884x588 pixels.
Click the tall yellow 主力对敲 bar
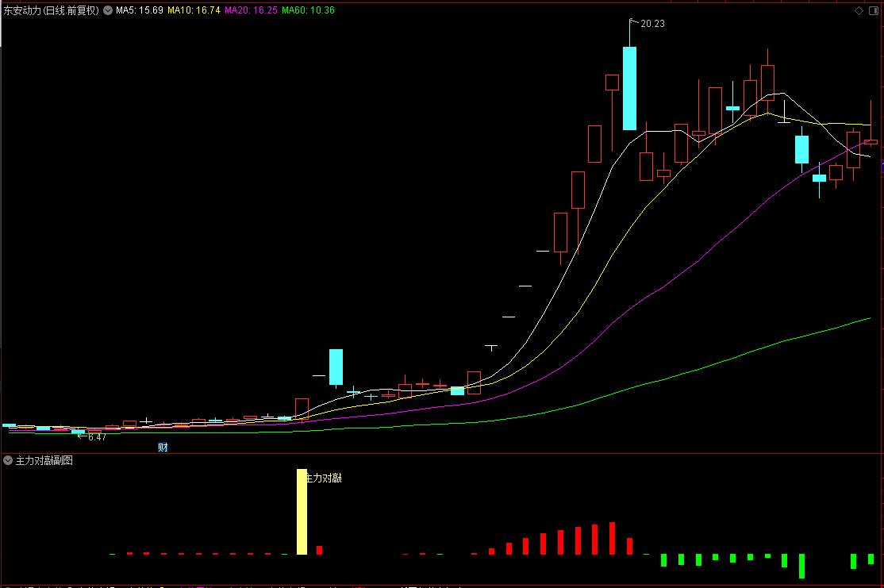(x=302, y=511)
